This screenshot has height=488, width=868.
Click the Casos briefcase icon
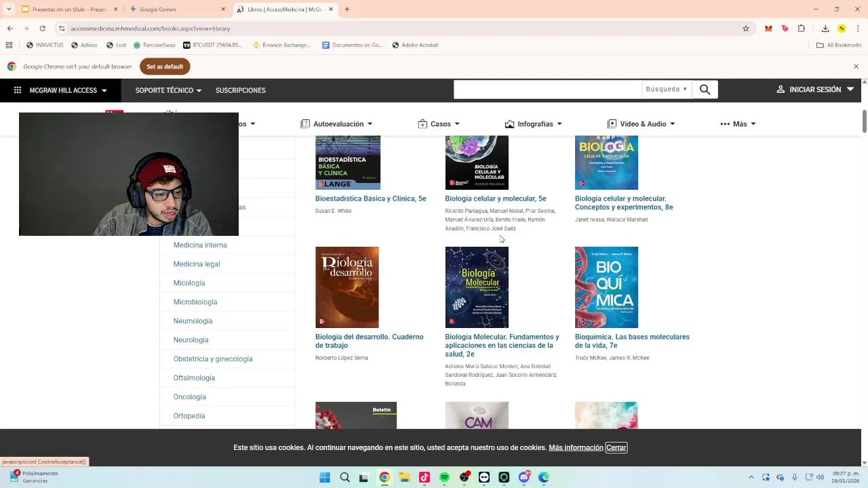point(422,124)
